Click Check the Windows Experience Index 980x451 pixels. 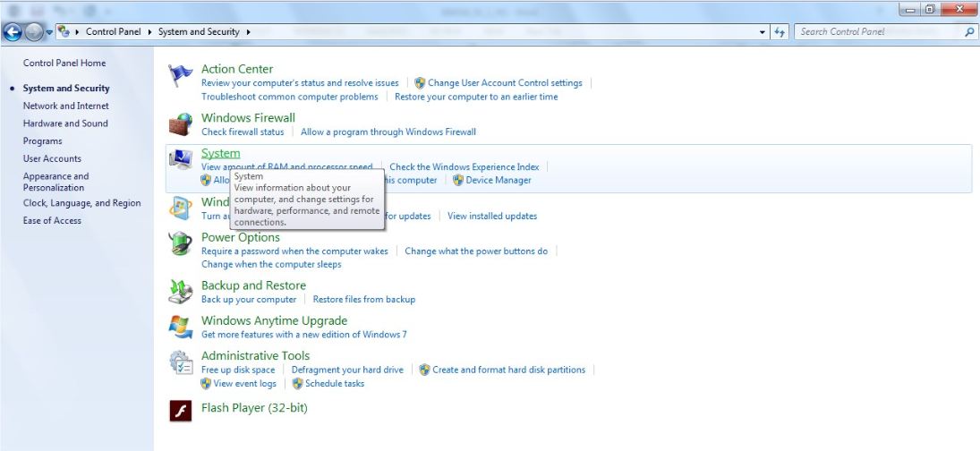(464, 166)
